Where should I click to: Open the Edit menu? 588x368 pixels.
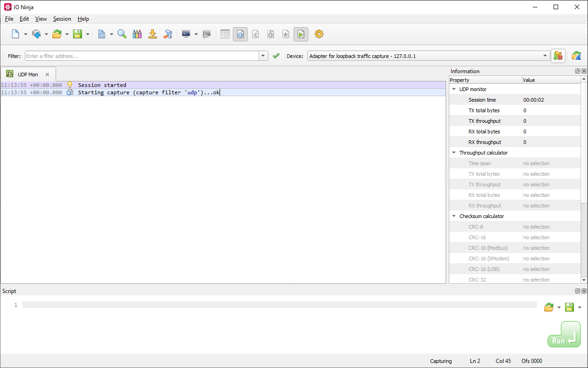(24, 19)
